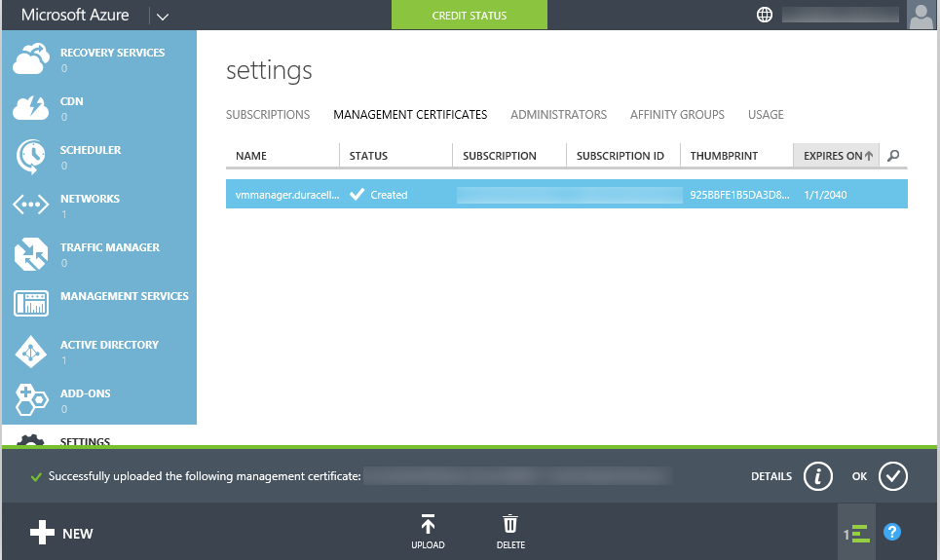The image size is (940, 560).
Task: Open notification Details info icon
Action: pyautogui.click(x=817, y=476)
